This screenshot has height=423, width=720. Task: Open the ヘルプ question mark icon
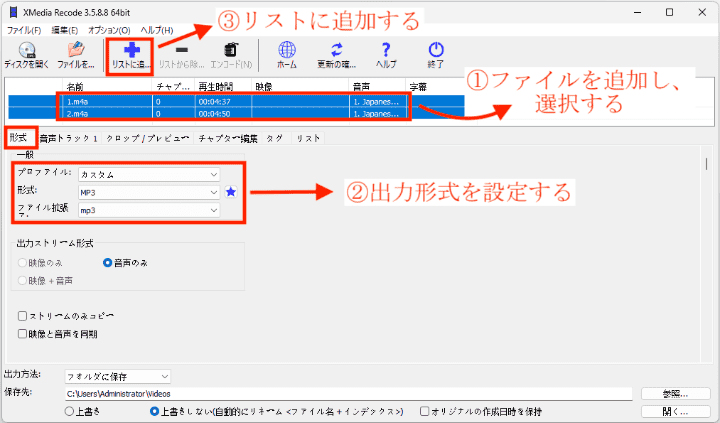click(x=386, y=55)
